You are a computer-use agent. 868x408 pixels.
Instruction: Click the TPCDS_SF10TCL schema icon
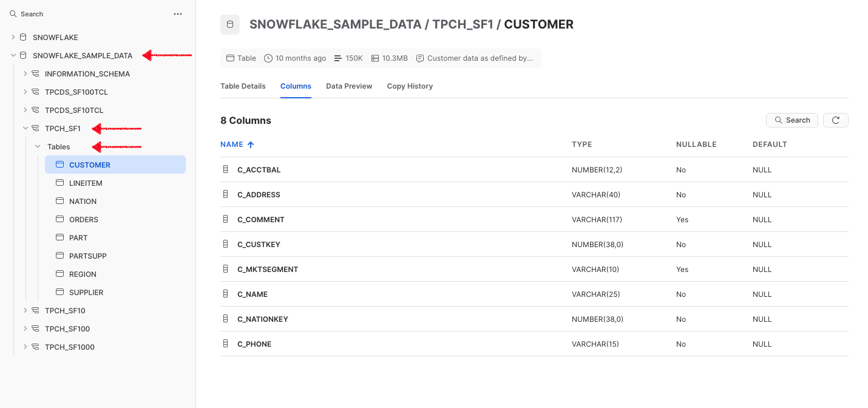35,110
